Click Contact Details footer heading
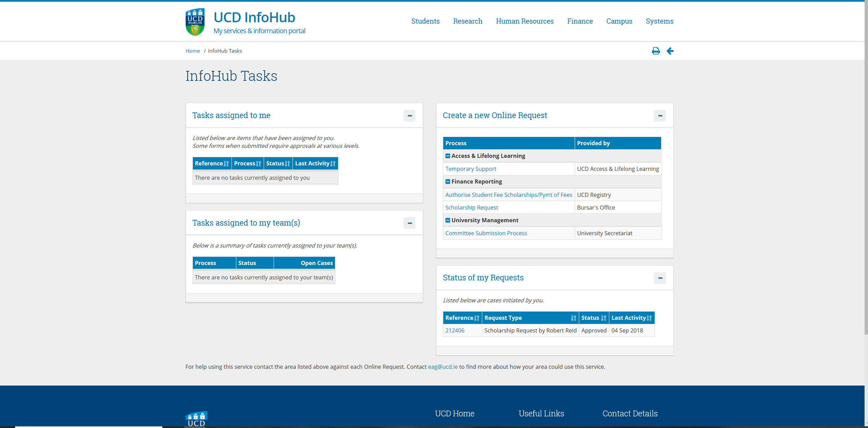The image size is (868, 428). point(630,414)
